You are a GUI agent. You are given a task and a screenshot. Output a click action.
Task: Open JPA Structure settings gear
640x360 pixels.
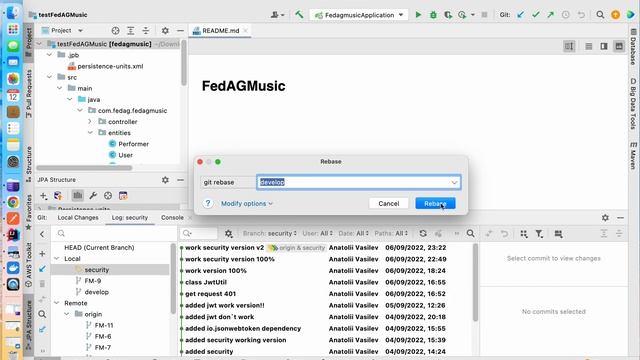[x=165, y=180]
